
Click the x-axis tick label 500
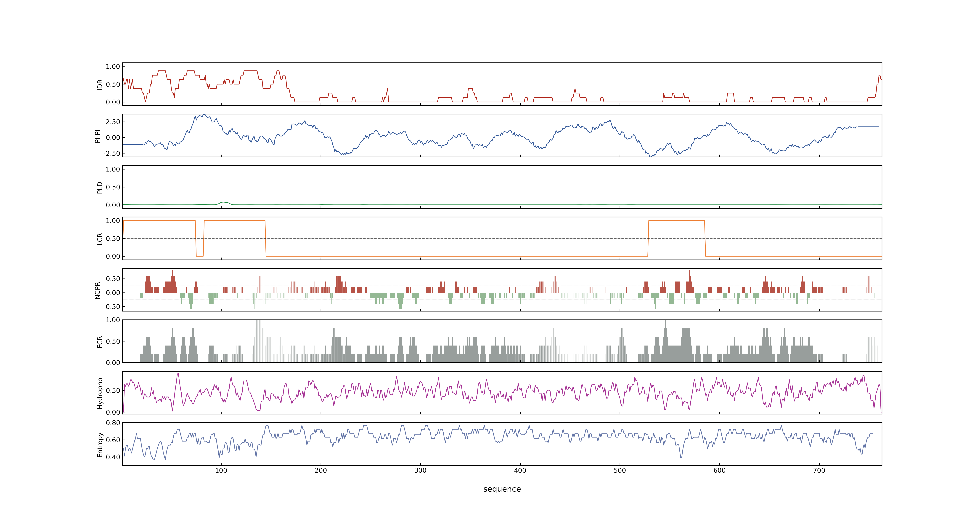tap(620, 470)
